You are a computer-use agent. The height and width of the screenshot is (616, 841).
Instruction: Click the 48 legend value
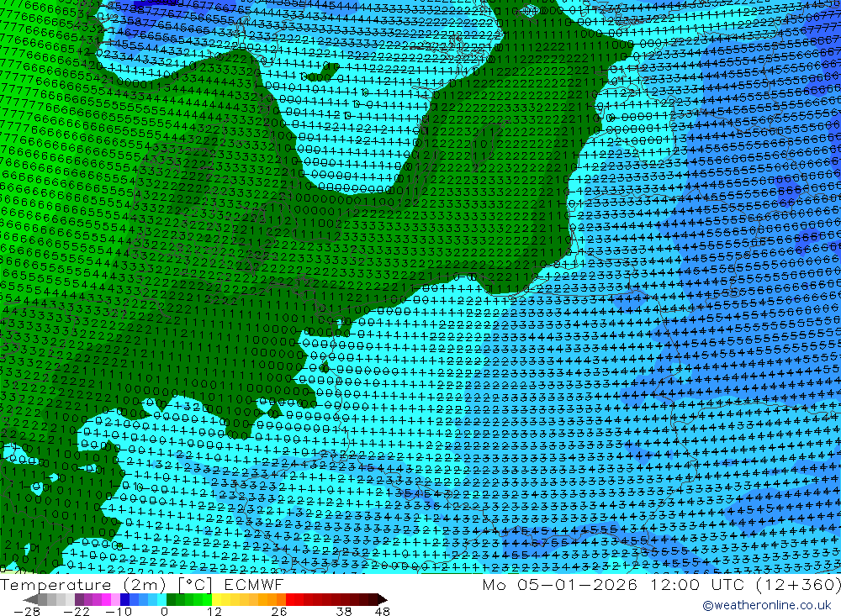coord(383,612)
